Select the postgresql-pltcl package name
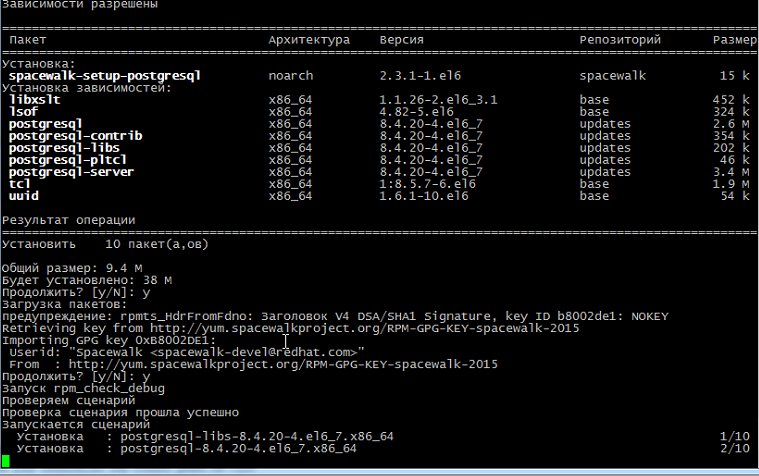759x476 pixels. pos(68,160)
